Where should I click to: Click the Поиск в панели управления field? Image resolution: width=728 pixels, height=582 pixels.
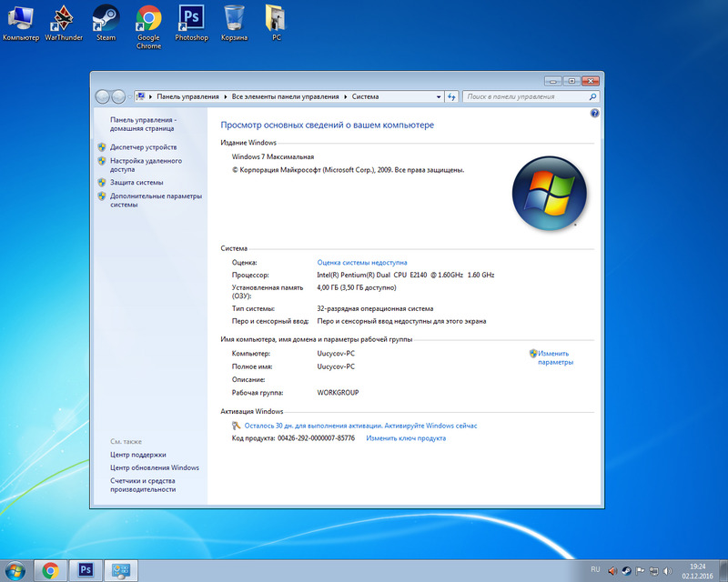(524, 96)
